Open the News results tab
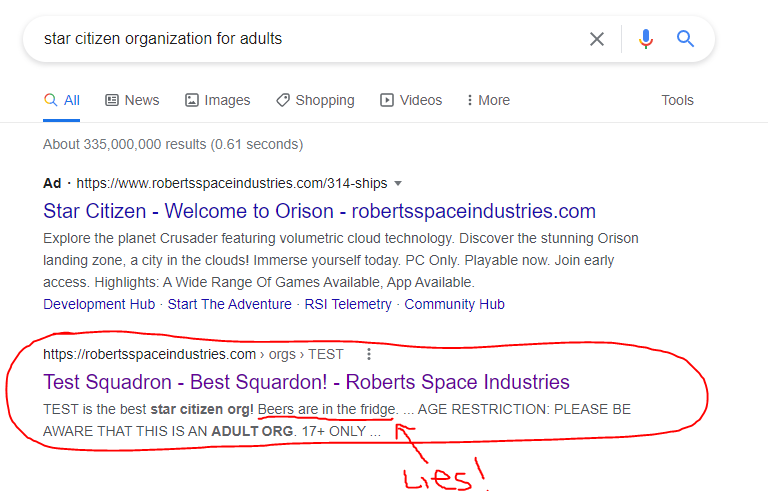768x491 pixels. 132,100
